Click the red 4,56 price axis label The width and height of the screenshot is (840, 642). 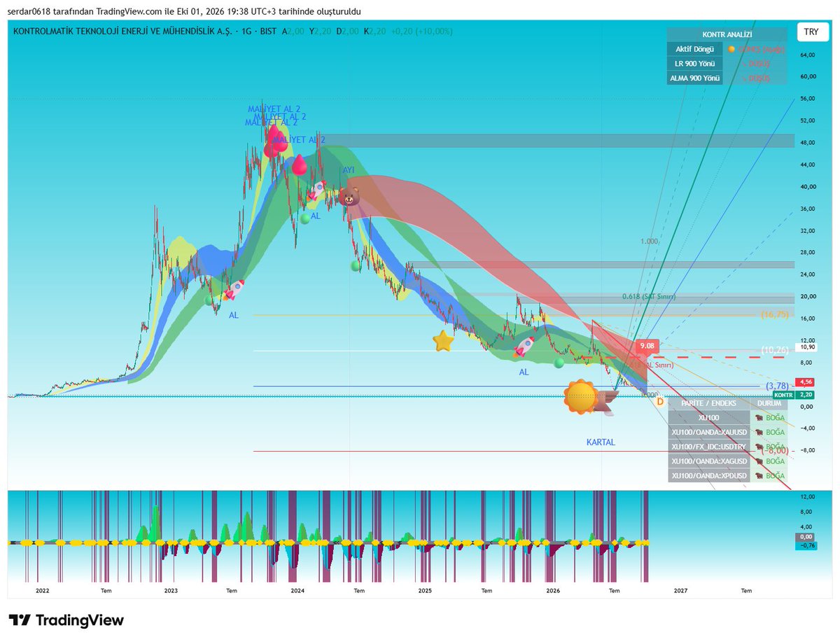pyautogui.click(x=806, y=382)
